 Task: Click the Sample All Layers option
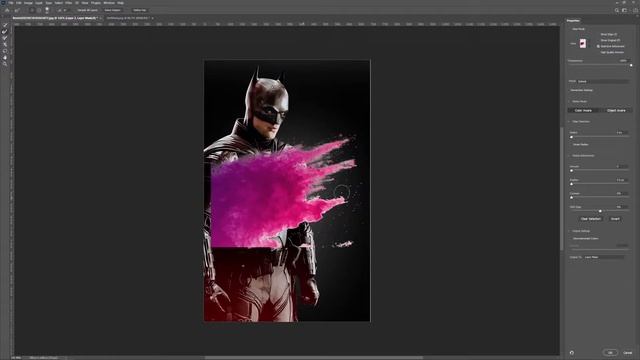point(87,10)
